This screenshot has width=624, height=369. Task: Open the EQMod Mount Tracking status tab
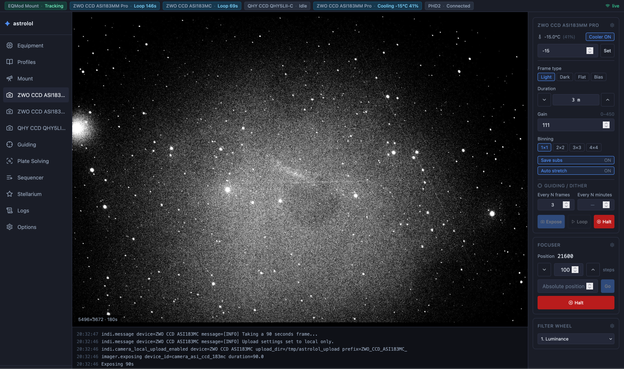pos(36,6)
